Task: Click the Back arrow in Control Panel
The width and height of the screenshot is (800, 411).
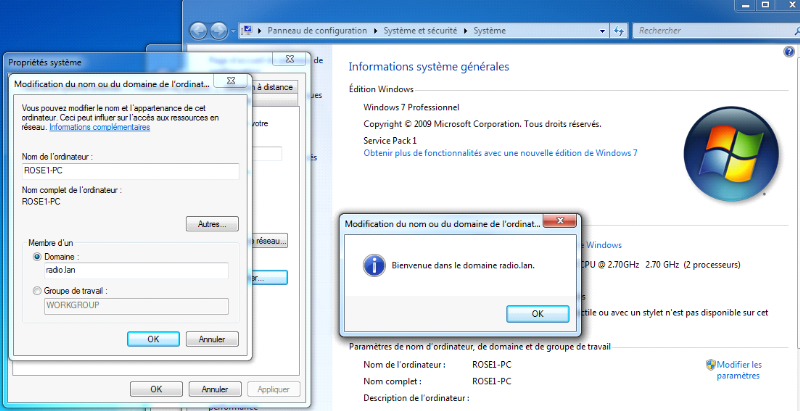Action: (x=198, y=31)
